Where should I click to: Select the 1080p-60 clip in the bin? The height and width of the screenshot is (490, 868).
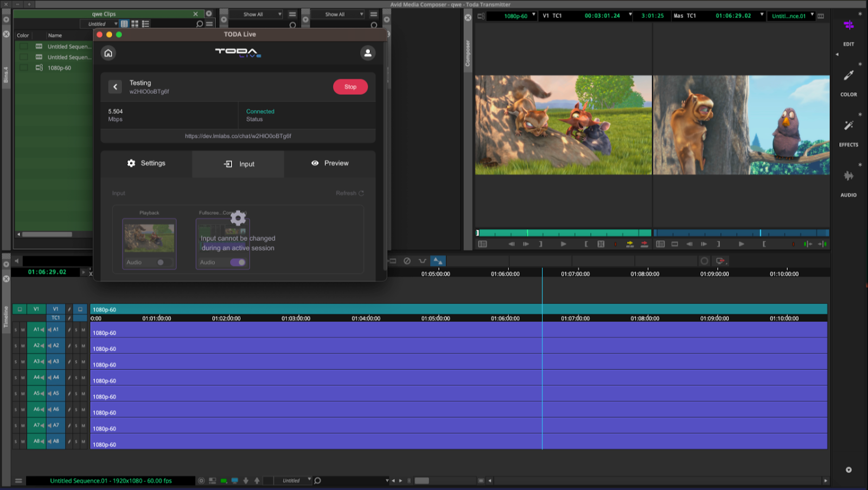point(59,68)
